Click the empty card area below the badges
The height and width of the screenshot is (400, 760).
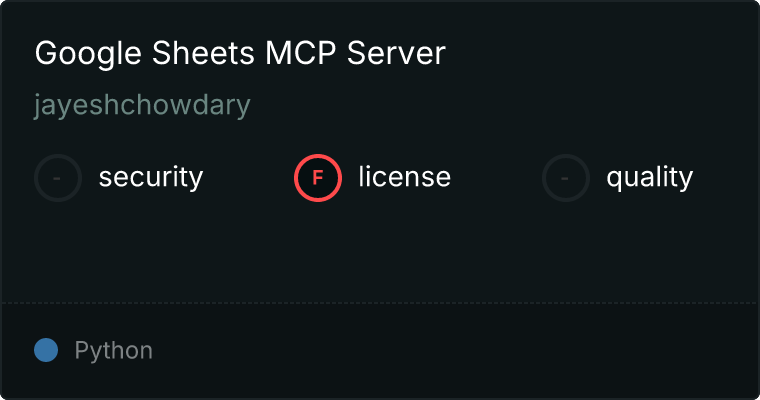click(380, 252)
